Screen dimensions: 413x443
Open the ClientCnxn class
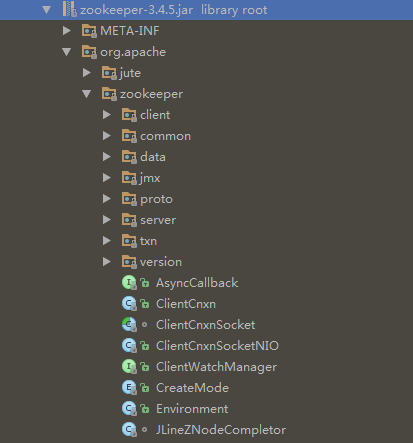186,304
